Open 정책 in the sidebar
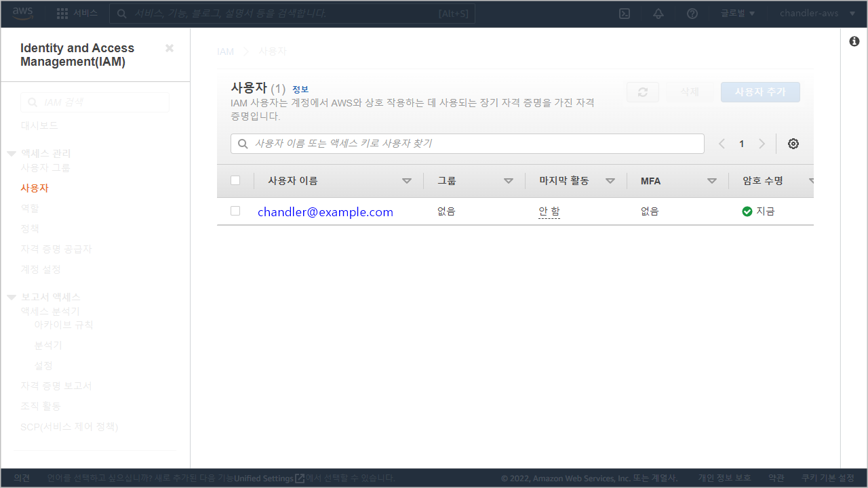 pos(30,228)
